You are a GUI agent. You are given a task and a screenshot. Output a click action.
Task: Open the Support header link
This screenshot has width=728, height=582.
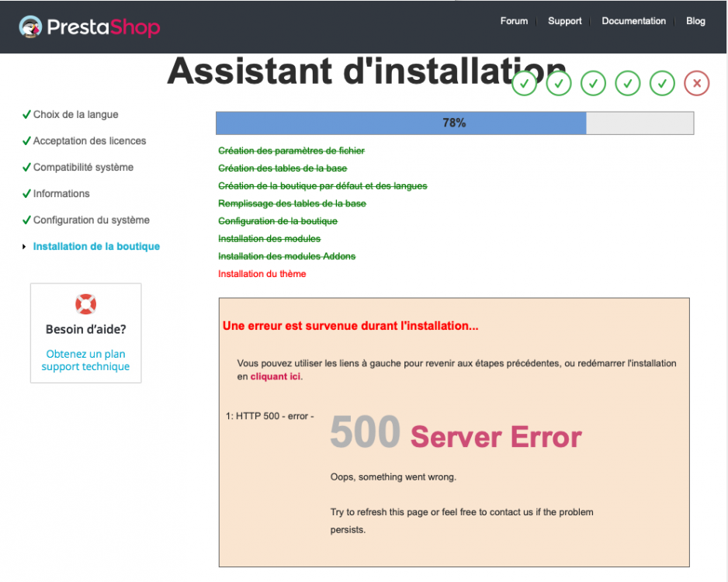tap(564, 21)
